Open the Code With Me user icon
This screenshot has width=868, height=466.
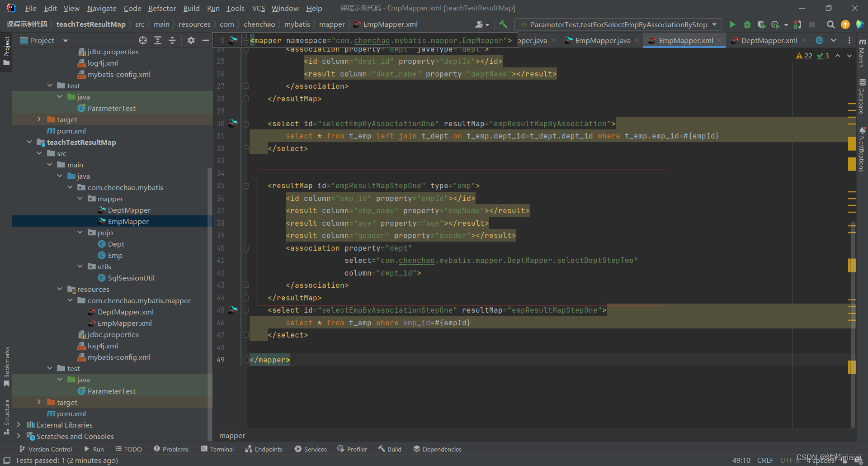(x=482, y=24)
